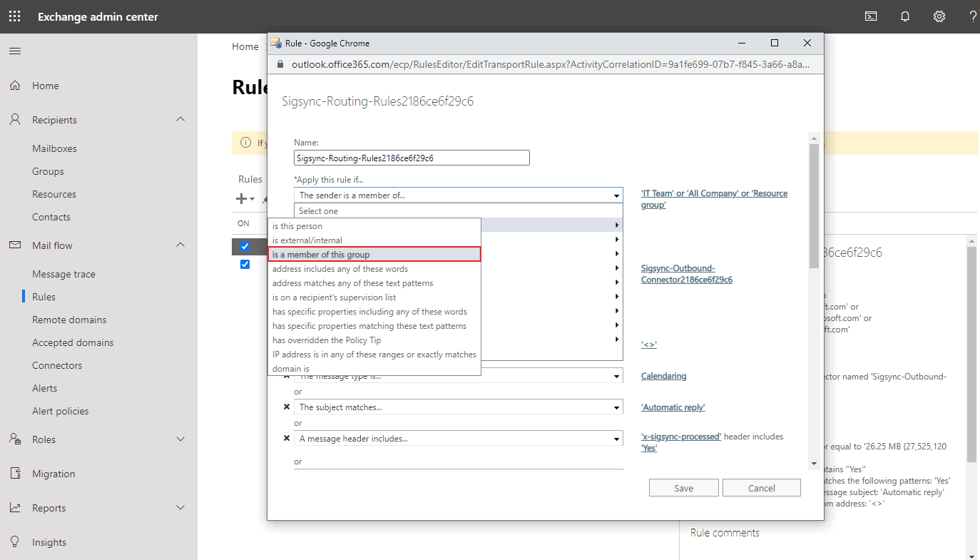This screenshot has width=980, height=560.
Task: Click the notifications bell icon
Action: click(905, 16)
